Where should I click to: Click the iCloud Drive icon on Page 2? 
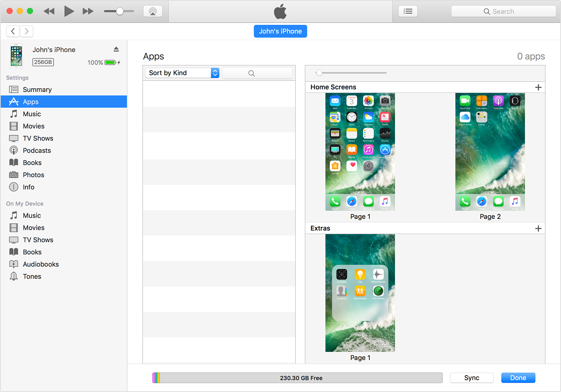(465, 117)
